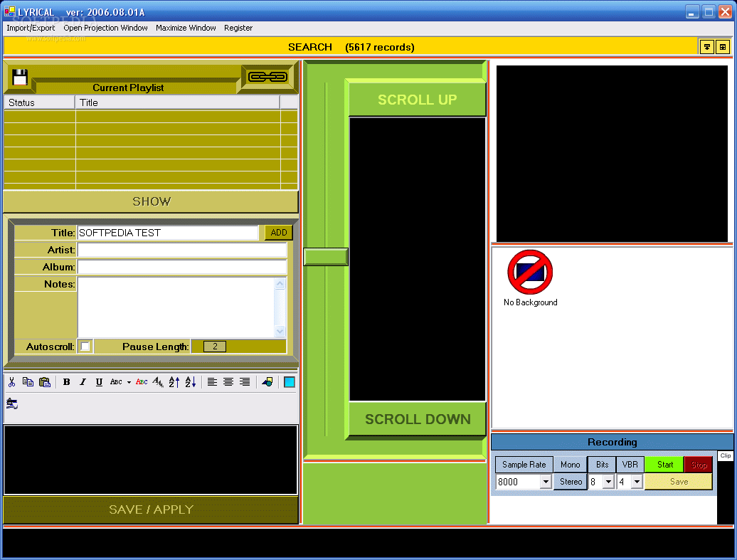Click Open Projection Window menu item
Image resolution: width=737 pixels, height=560 pixels.
(106, 28)
